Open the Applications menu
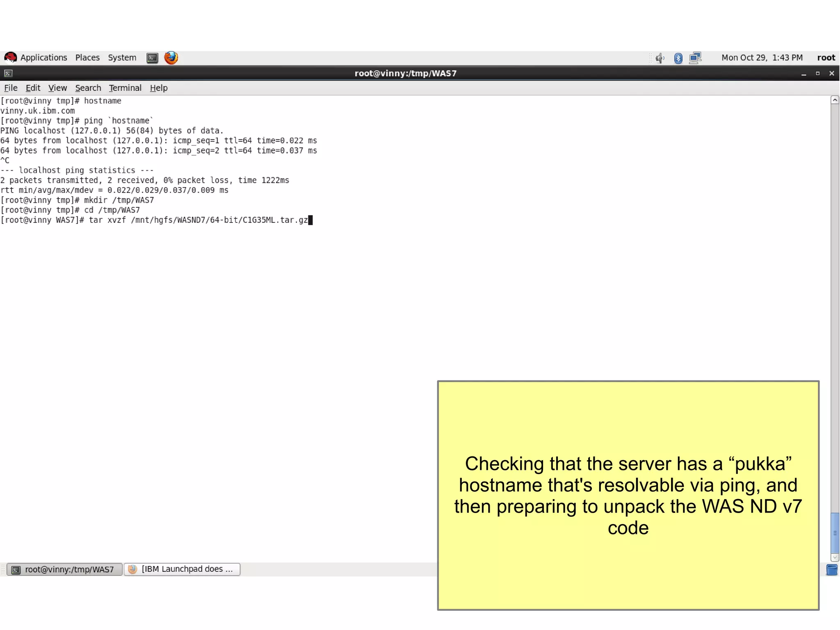Viewport: 840px width, 630px height. click(x=43, y=58)
